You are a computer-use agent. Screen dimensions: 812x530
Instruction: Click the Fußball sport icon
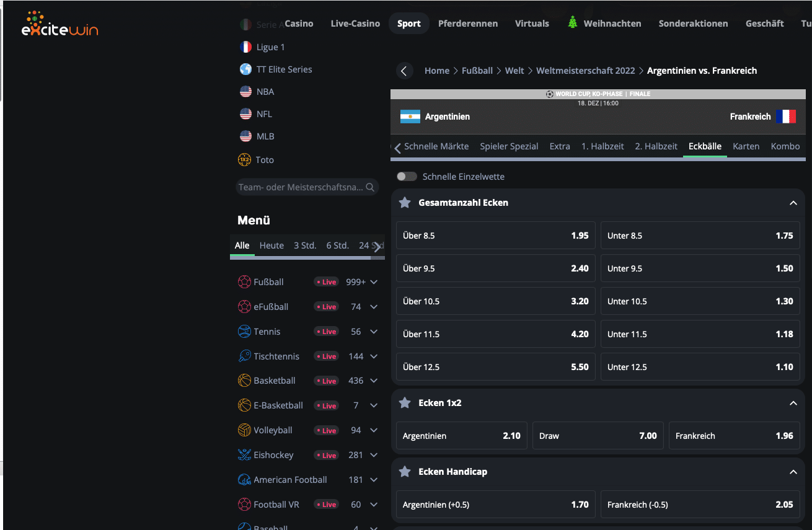[244, 282]
